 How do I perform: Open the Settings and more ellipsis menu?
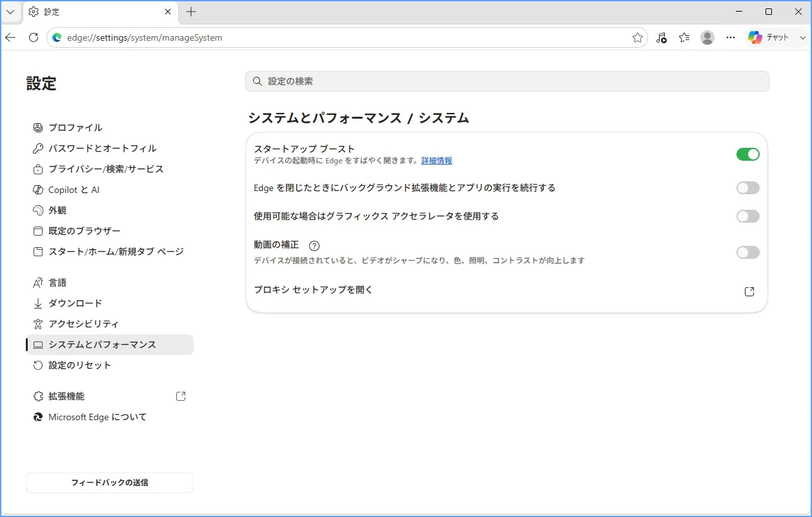click(x=731, y=37)
